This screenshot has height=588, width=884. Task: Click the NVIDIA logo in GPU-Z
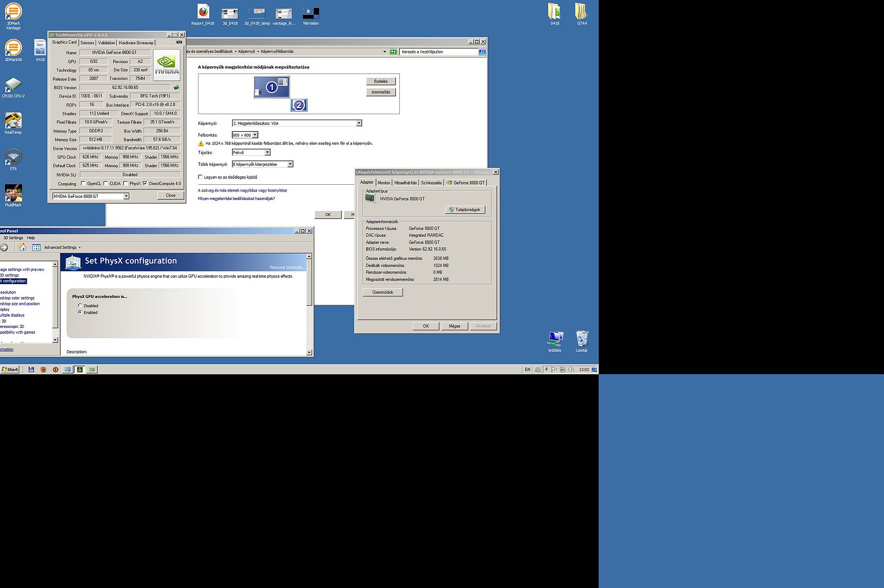click(167, 65)
